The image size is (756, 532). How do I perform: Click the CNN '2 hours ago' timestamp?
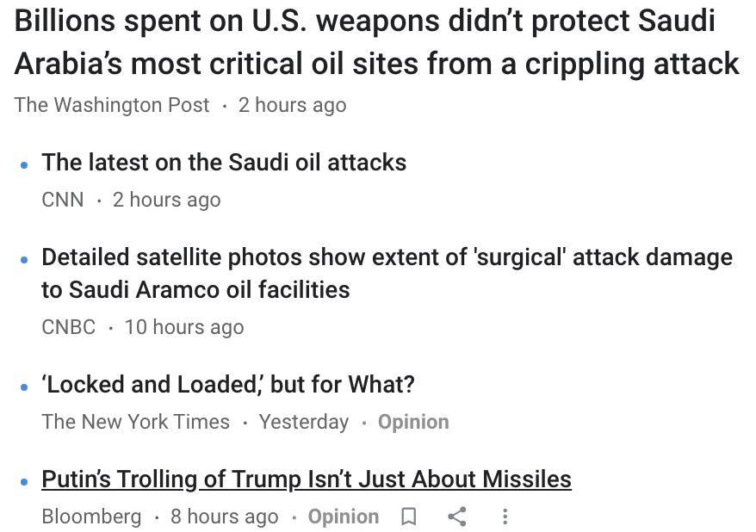[x=167, y=200]
